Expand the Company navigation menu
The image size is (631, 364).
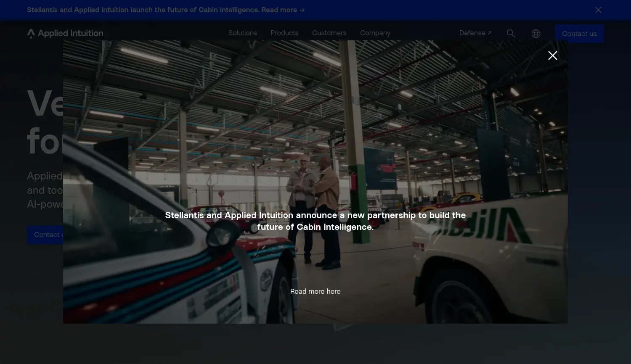coord(375,33)
